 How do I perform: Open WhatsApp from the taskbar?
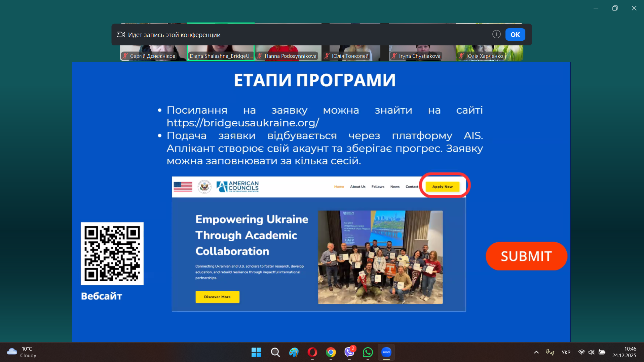click(x=368, y=352)
